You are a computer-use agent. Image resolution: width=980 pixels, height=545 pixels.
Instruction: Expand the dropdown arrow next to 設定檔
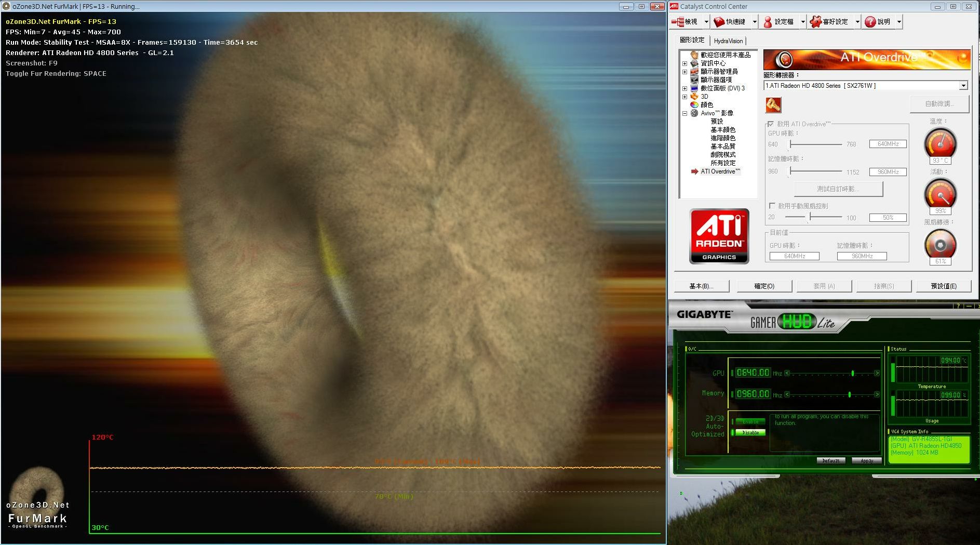pos(803,22)
